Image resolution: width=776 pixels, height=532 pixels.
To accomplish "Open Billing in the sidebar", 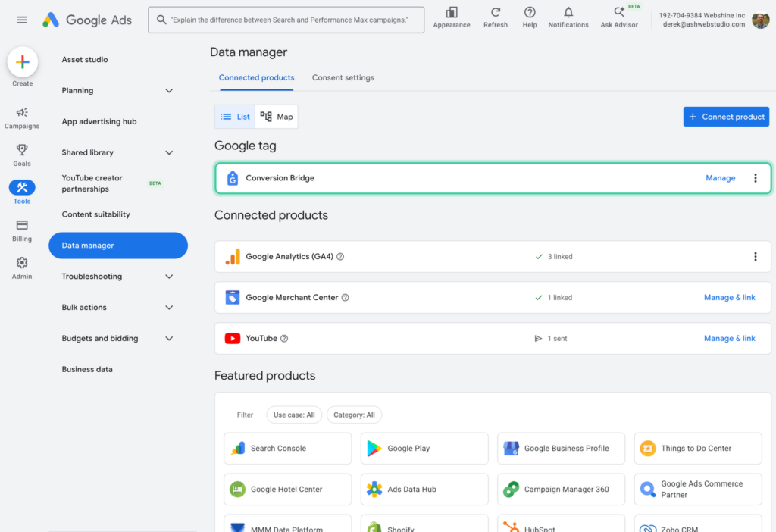I will (x=22, y=230).
